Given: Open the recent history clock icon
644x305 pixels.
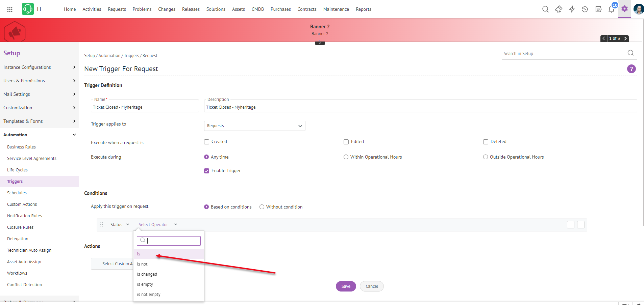Looking at the screenshot, I should coord(585,9).
